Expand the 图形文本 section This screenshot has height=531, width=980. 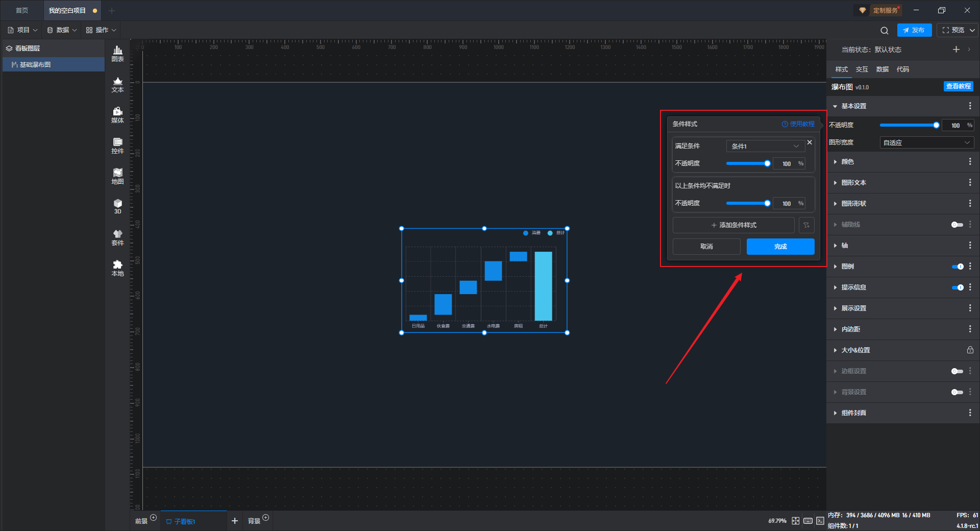(x=835, y=183)
